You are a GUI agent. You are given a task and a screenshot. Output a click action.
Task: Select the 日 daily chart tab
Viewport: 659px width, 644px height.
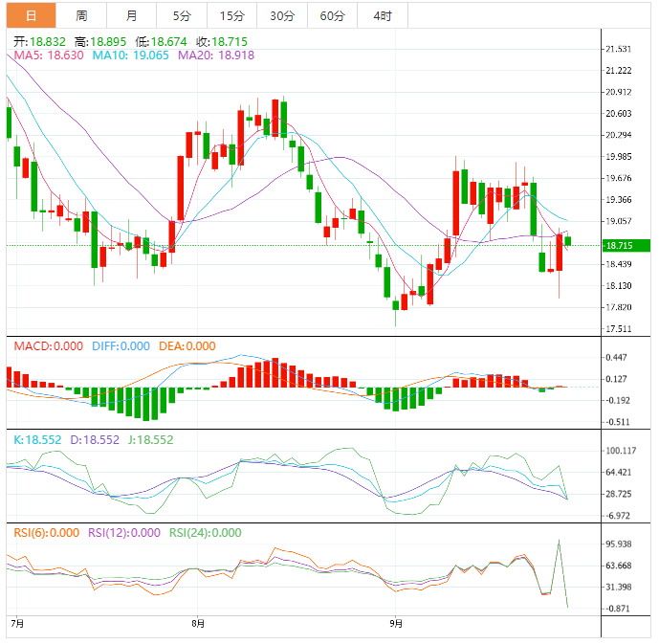[31, 15]
